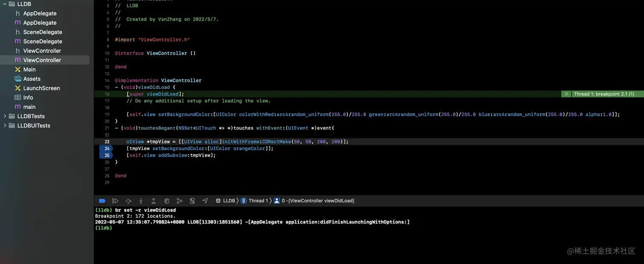Click the Step Into debug icon
644x264 pixels.
coord(141,201)
